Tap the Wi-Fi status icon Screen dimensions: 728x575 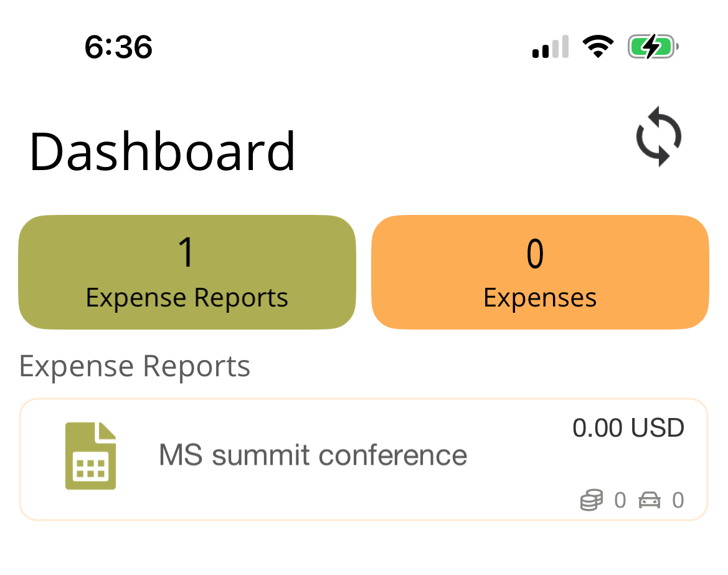tap(598, 47)
